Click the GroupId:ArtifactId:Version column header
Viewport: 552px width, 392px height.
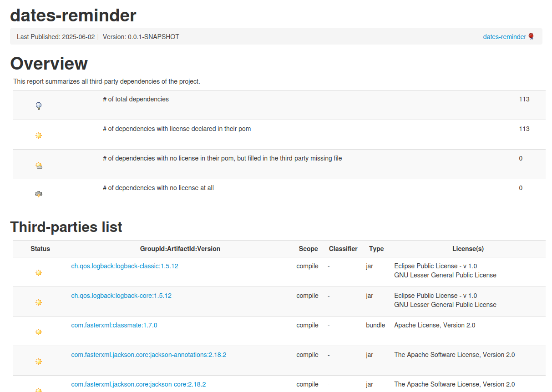180,249
